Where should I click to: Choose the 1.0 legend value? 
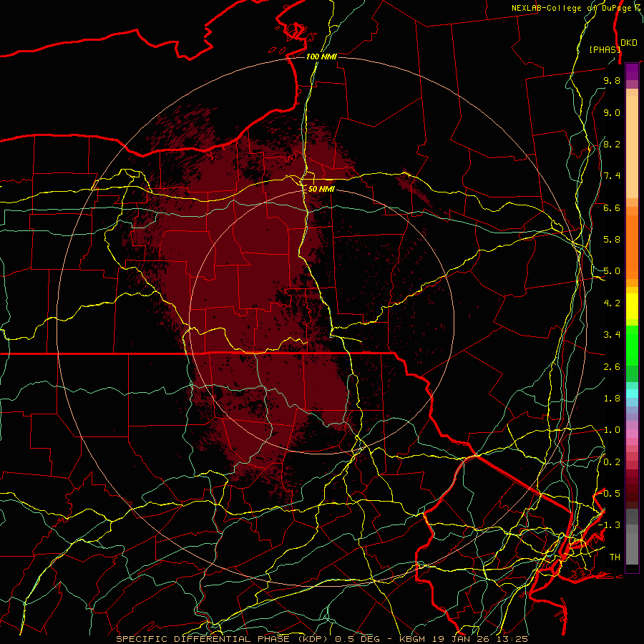coord(612,430)
